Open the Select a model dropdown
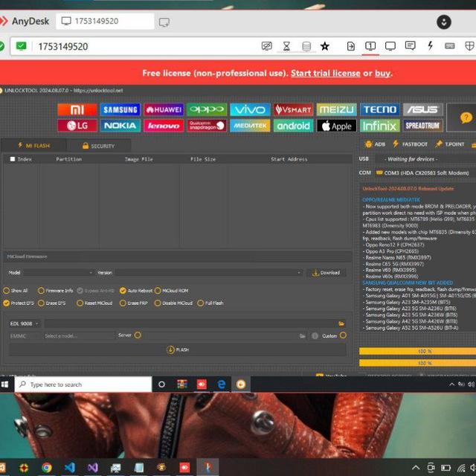Screen dimensions: 476x476 [79, 336]
